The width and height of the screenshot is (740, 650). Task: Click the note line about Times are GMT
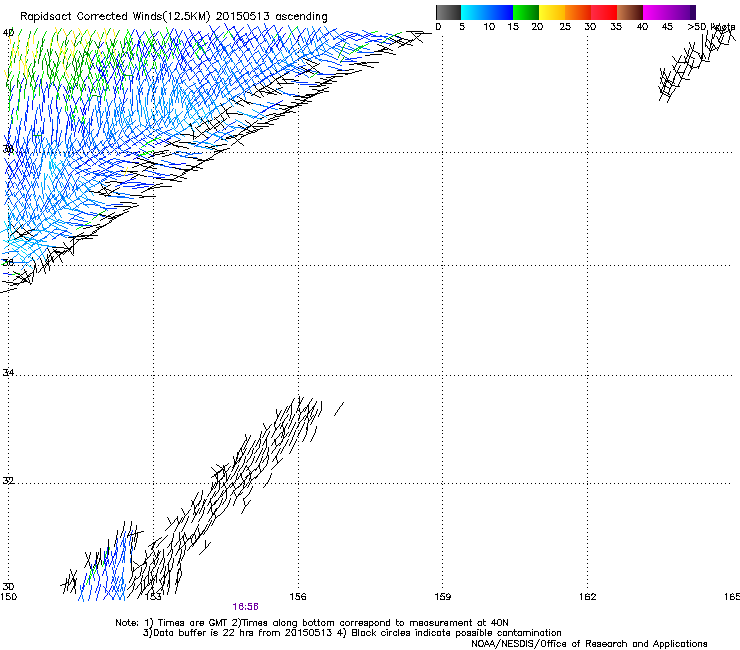(311, 623)
